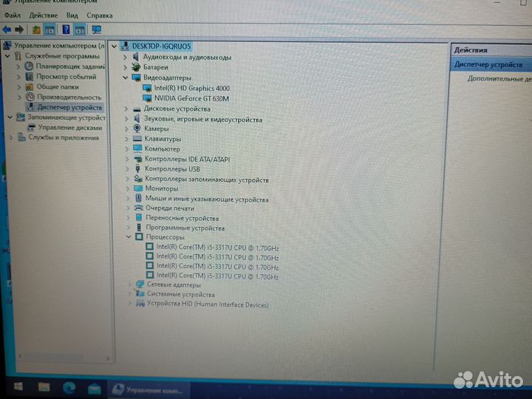
Task: Open the Вид menu
Action: [x=72, y=16]
